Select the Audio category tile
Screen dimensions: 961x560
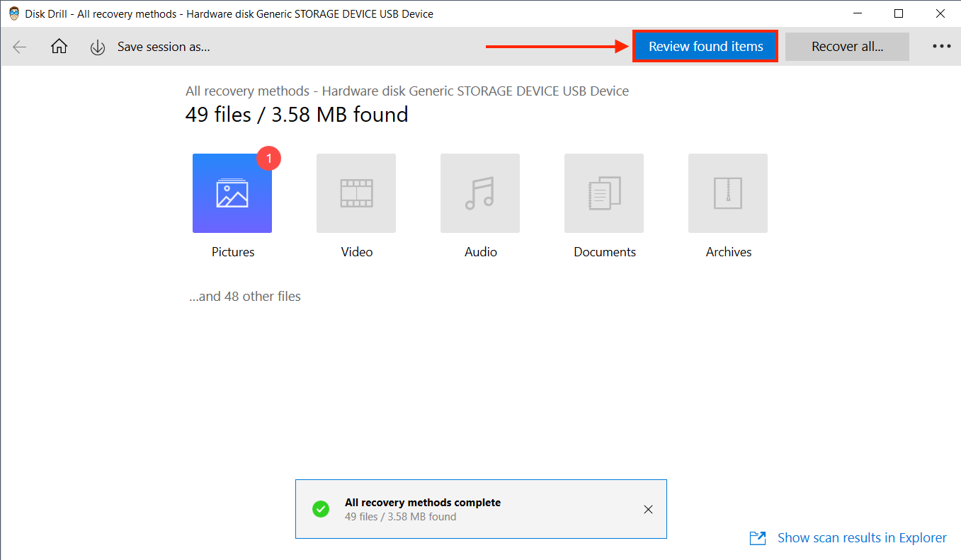[x=480, y=193]
